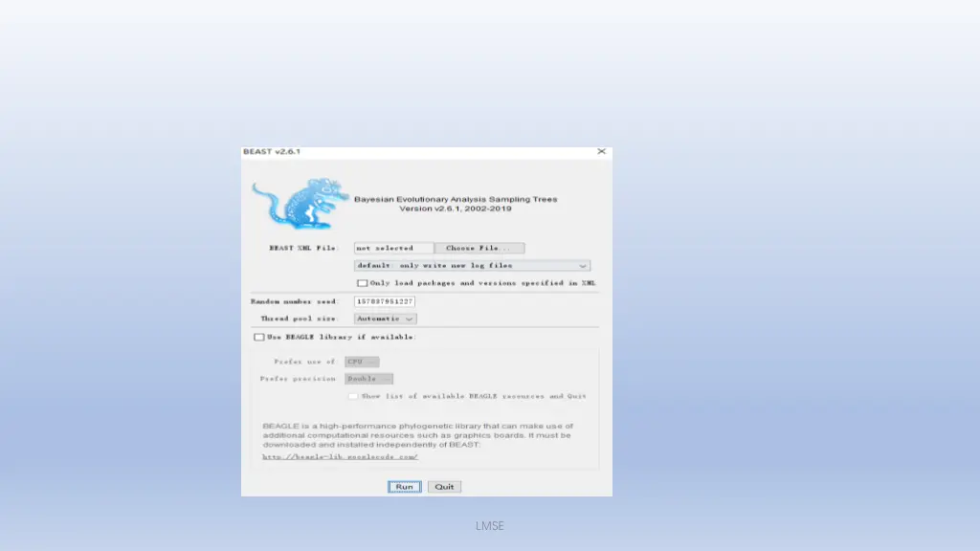Toggle Show list of available BEAGLE resources
Image resolution: width=980 pixels, height=551 pixels.
tap(353, 396)
